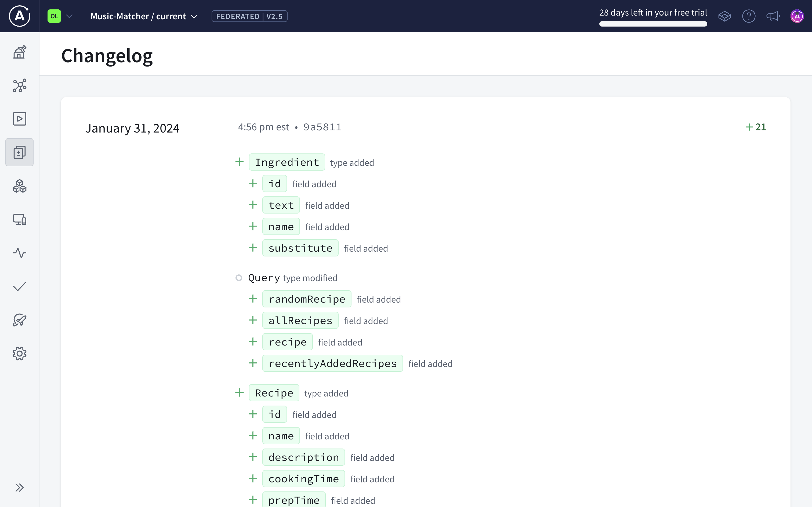Select the playback/preview icon in sidebar
Viewport: 812px width, 507px height.
coord(19,119)
